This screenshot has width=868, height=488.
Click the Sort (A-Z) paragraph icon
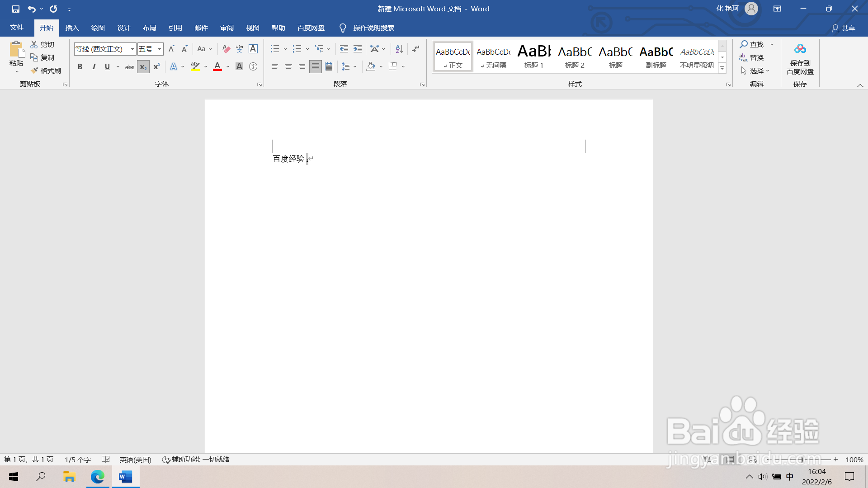399,49
